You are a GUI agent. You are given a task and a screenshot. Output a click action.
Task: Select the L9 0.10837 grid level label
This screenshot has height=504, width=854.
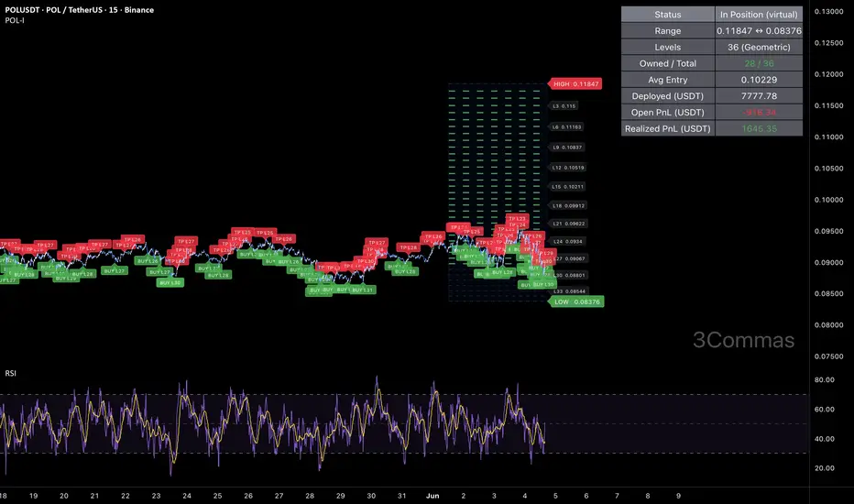click(x=567, y=148)
